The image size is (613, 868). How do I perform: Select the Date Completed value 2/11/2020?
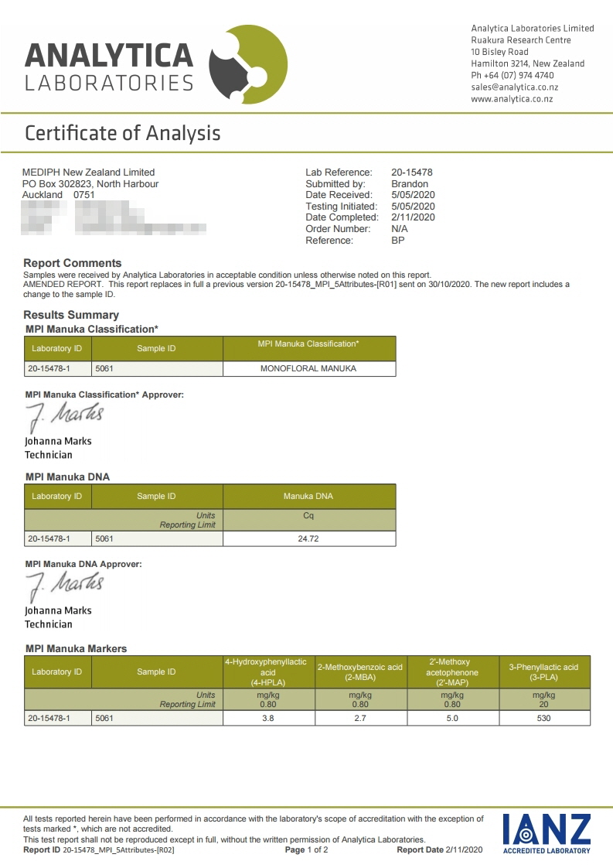413,217
